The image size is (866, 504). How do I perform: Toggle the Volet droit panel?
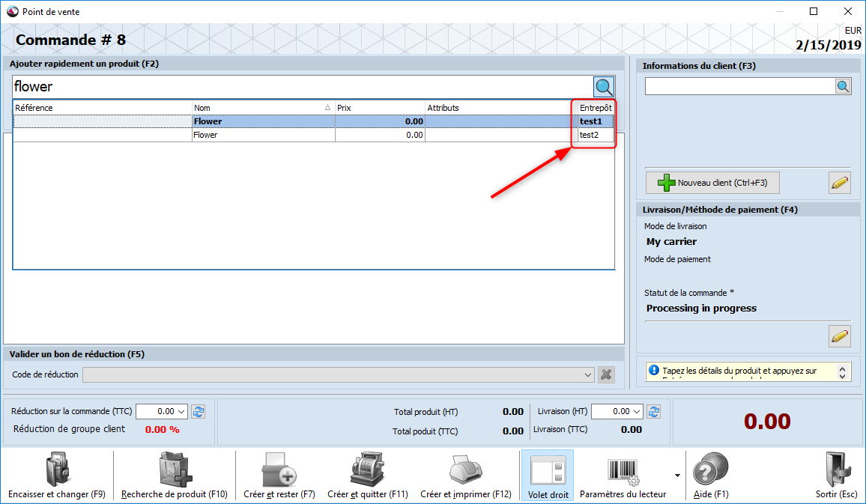[x=548, y=476]
